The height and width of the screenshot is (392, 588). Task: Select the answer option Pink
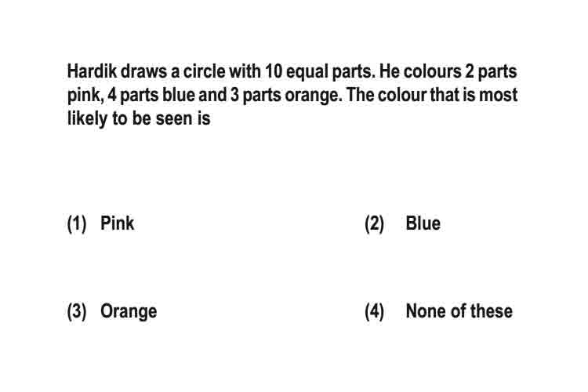pyautogui.click(x=117, y=223)
